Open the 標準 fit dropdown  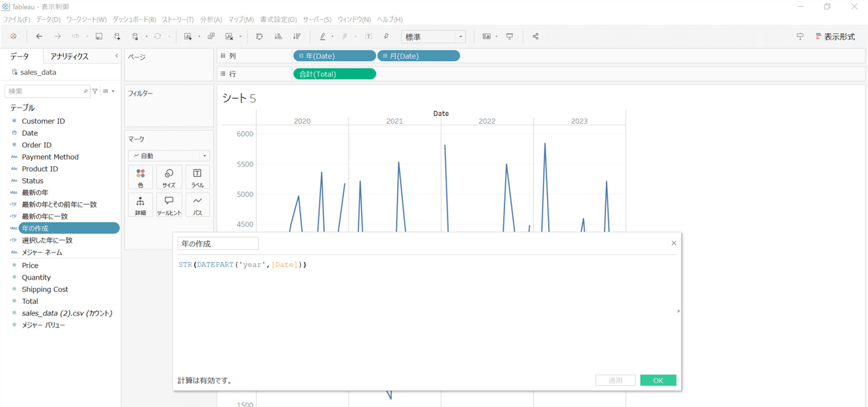(x=433, y=37)
